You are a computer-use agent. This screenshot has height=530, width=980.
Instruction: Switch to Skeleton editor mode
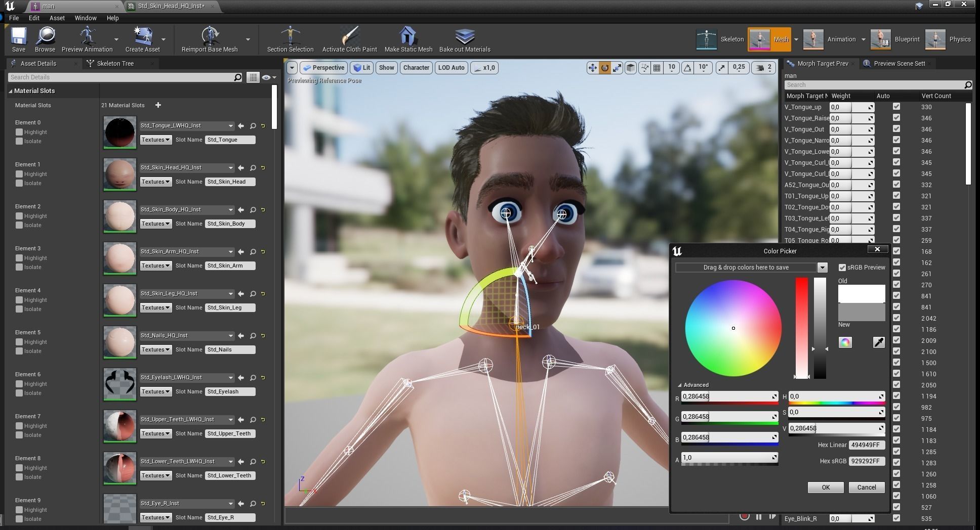[720, 39]
